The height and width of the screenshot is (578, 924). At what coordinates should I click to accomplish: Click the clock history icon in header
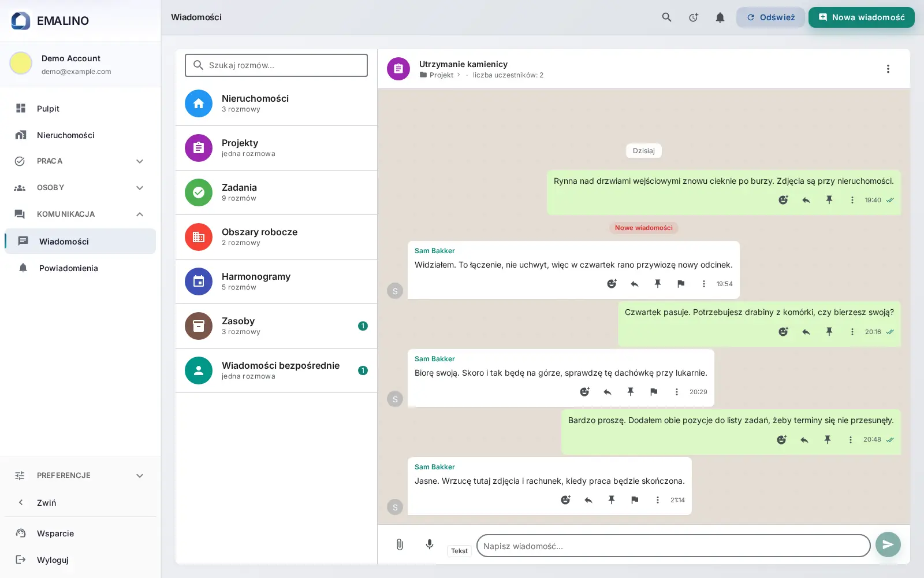point(693,17)
